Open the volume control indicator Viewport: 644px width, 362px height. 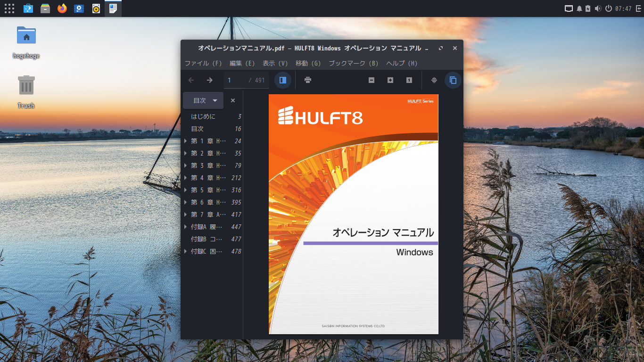[598, 8]
